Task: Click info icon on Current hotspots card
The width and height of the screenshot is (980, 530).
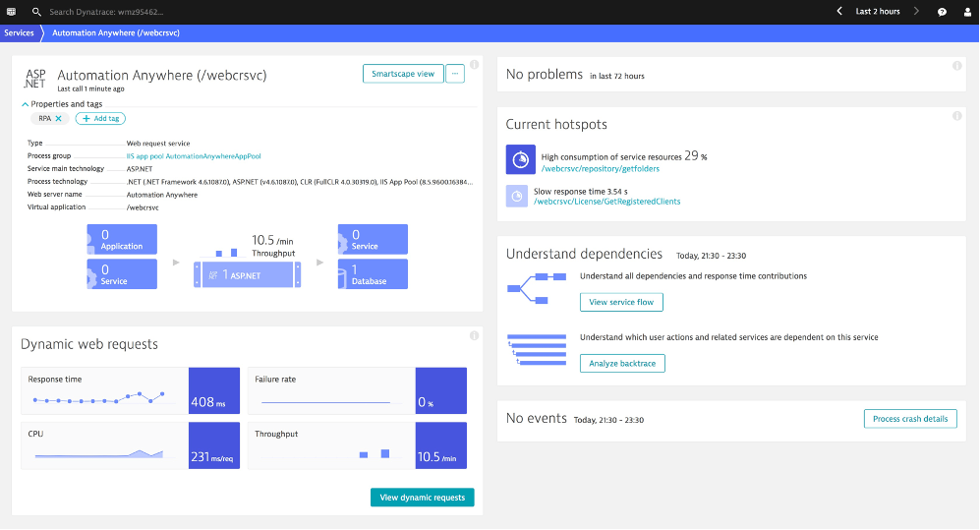Action: coord(956,116)
